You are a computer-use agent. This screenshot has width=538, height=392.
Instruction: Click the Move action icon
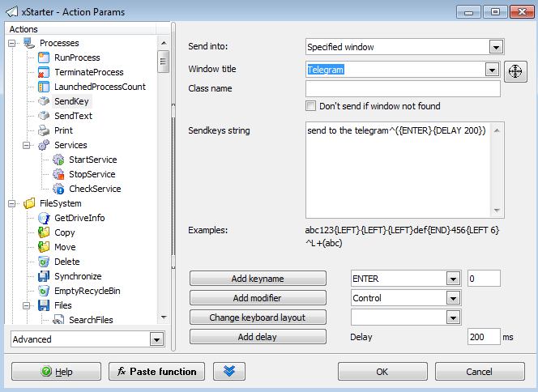point(44,247)
